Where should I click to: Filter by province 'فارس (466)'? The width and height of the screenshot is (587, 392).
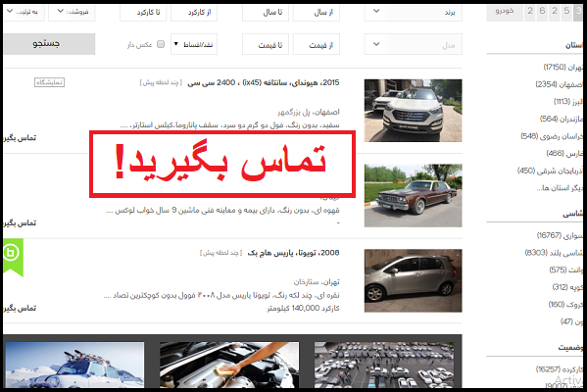(x=564, y=154)
